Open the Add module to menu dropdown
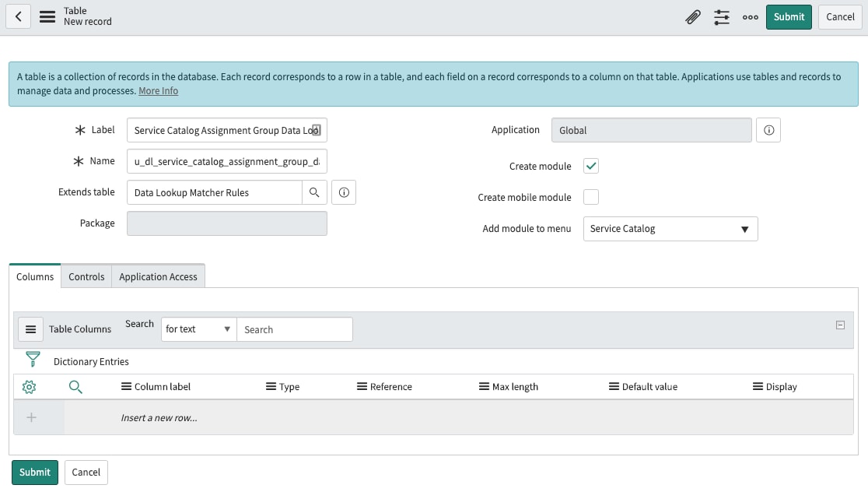This screenshot has height=492, width=868. 670,229
